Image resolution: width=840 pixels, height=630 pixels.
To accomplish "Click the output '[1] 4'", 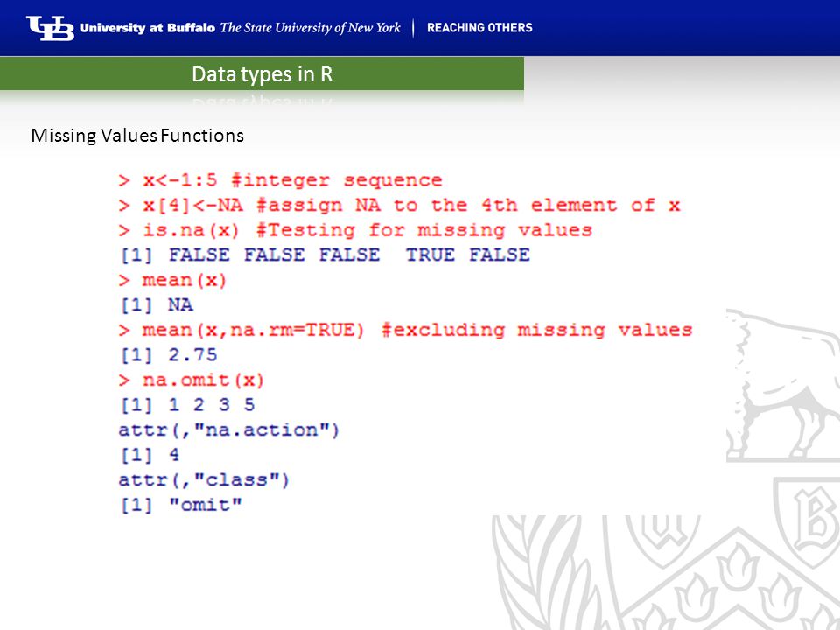I will (150, 455).
